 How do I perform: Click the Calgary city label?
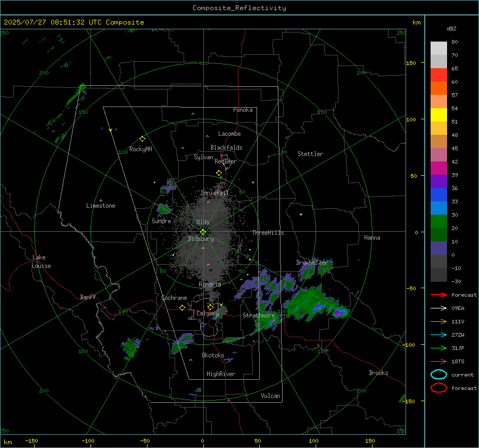tap(208, 313)
